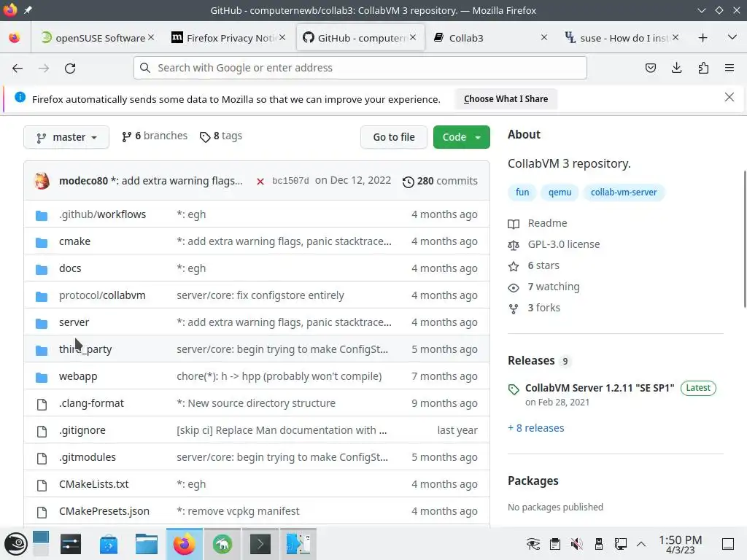Open the CMakeLists.txt file
The width and height of the screenshot is (747, 560).
click(94, 484)
